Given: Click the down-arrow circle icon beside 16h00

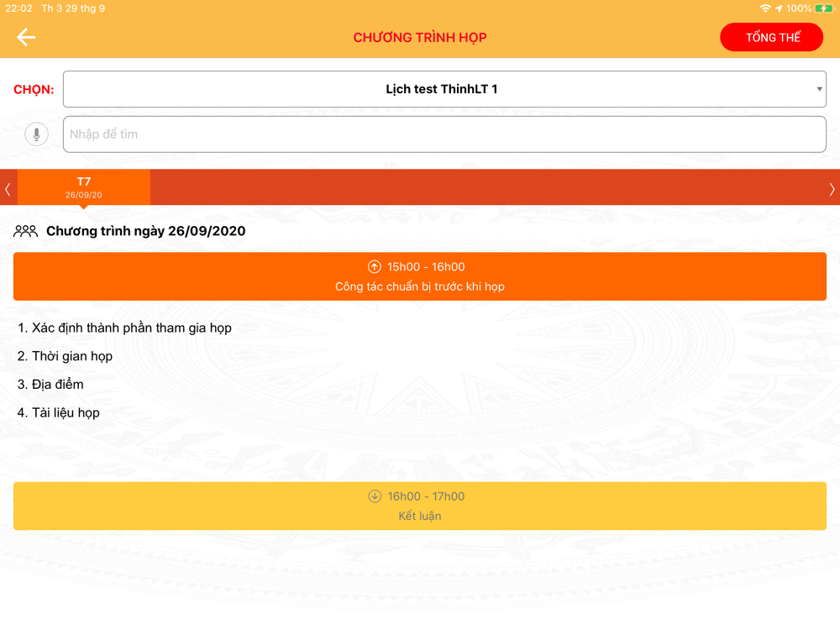Looking at the screenshot, I should coord(375,496).
